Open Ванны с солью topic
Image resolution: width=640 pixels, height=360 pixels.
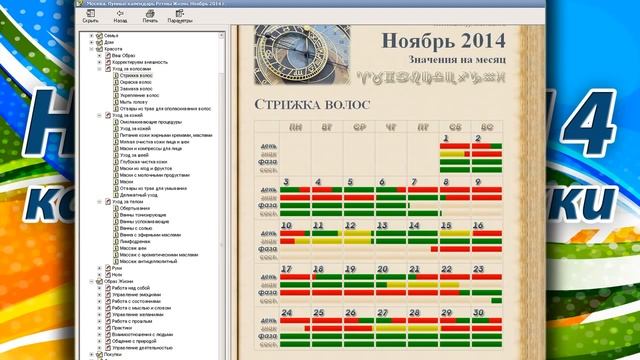point(136,228)
